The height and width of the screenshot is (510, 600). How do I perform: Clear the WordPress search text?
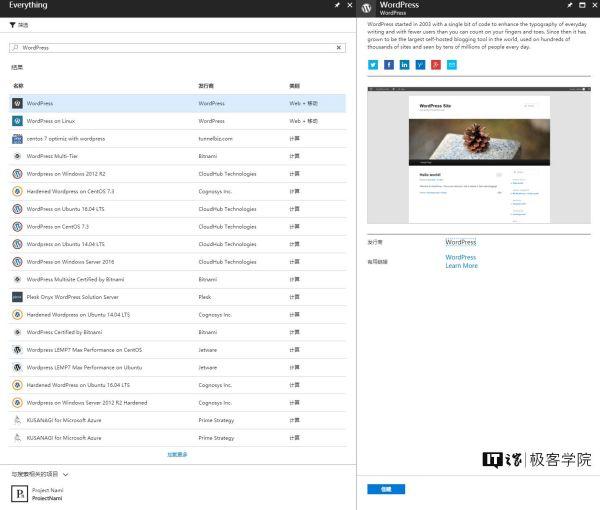point(339,47)
